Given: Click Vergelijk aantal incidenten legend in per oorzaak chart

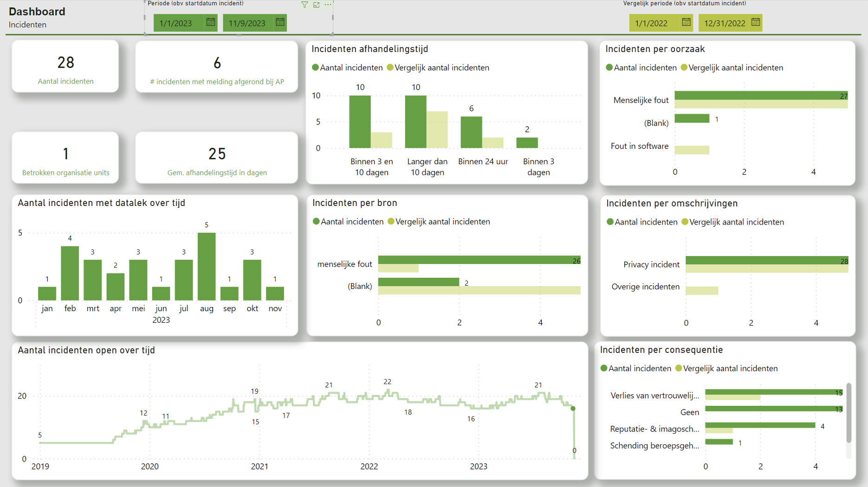Looking at the screenshot, I should [732, 68].
